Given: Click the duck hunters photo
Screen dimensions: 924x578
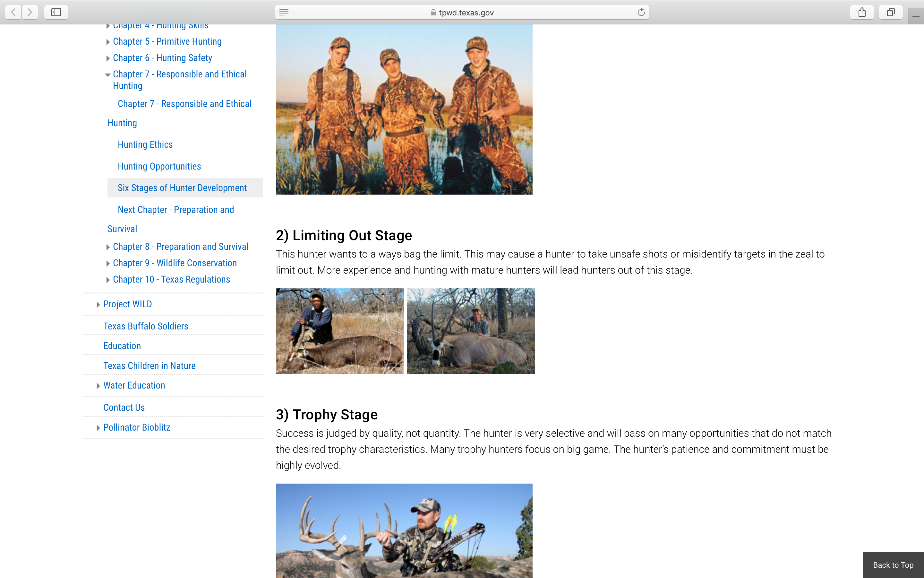Looking at the screenshot, I should [404, 109].
